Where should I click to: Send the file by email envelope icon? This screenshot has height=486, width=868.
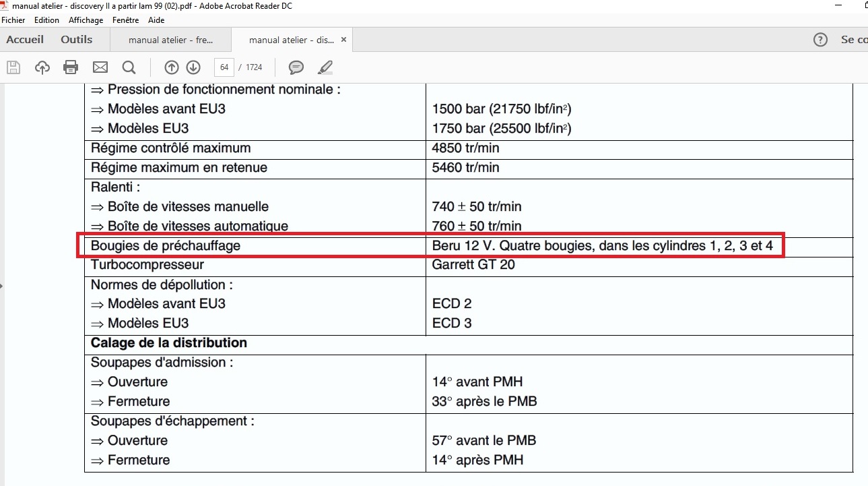100,67
